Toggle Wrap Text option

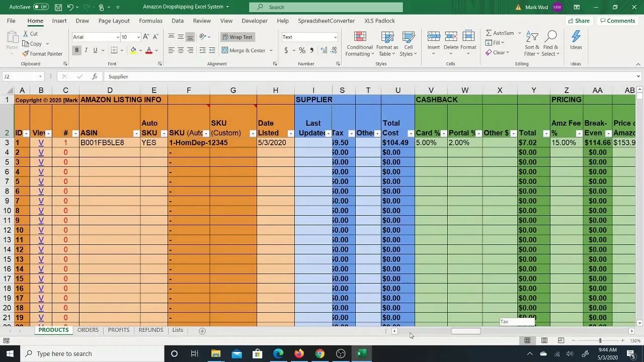pyautogui.click(x=237, y=37)
